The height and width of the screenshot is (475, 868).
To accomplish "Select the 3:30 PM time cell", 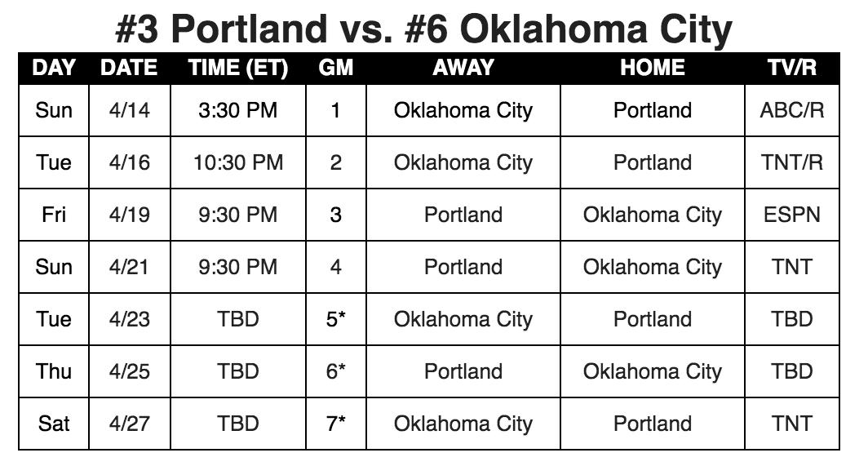I will coord(238,110).
